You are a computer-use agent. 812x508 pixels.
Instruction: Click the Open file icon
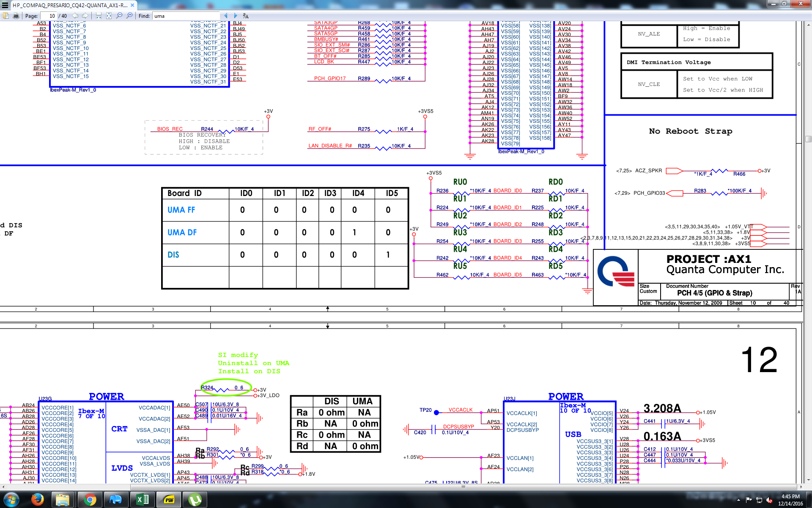(6, 16)
